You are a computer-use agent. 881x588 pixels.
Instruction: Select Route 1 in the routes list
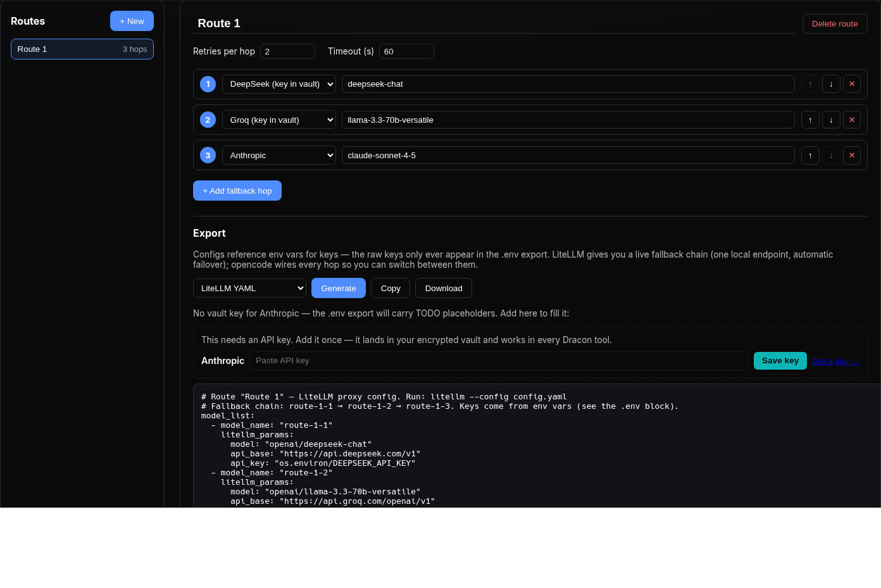coord(82,49)
